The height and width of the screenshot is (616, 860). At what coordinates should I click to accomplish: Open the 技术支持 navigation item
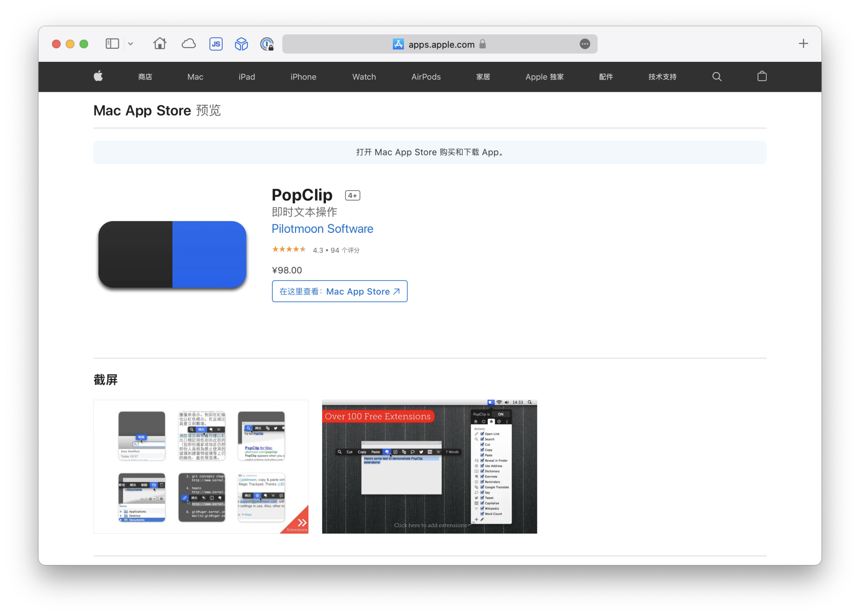pos(662,77)
